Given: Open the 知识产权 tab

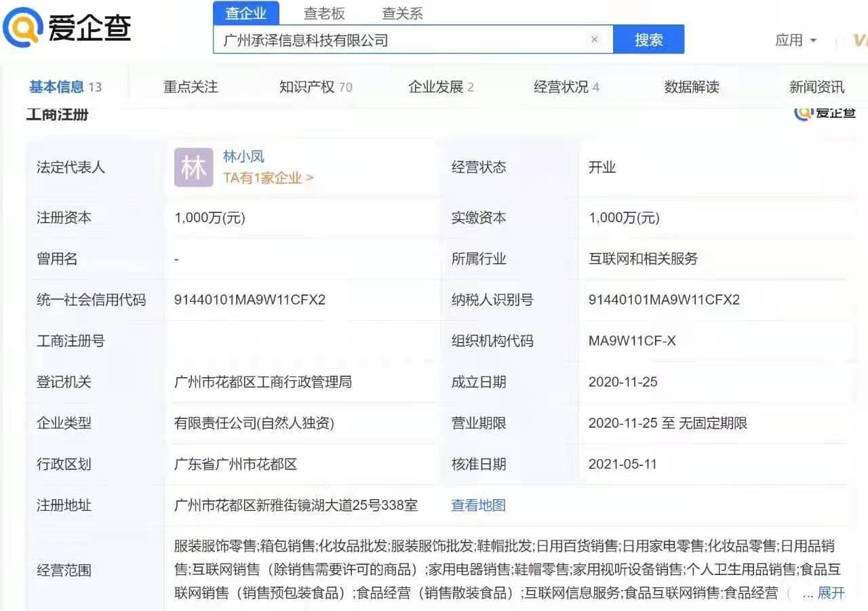Looking at the screenshot, I should [x=316, y=87].
